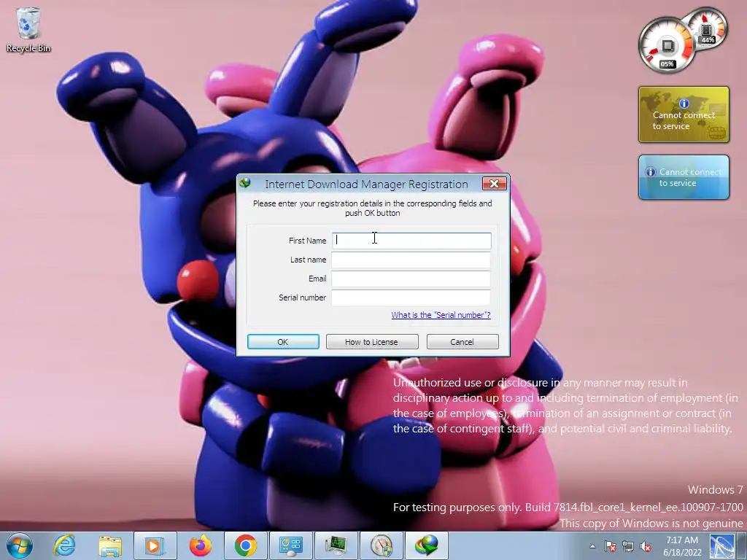Open Windows Explorer from the taskbar
The image size is (747, 560).
point(110,545)
